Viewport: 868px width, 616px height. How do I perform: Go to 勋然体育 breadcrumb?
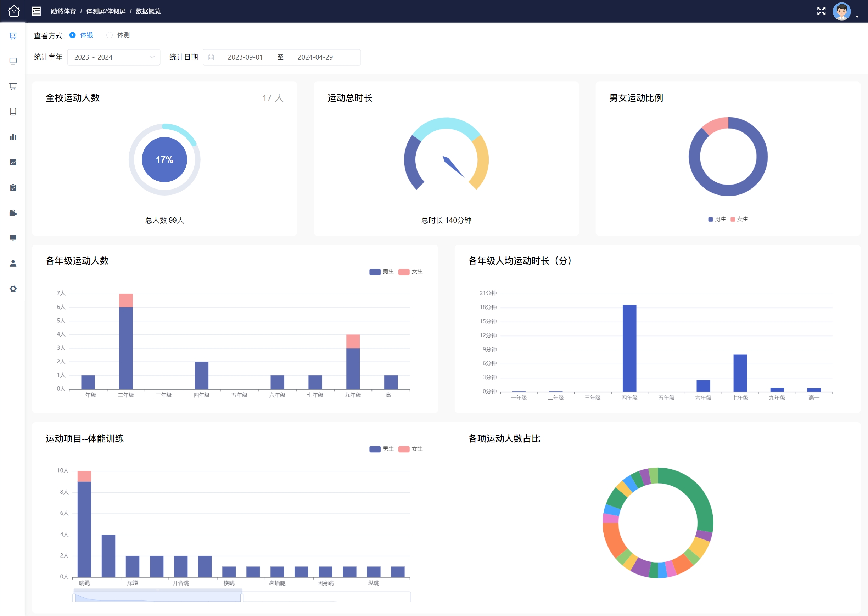point(63,11)
